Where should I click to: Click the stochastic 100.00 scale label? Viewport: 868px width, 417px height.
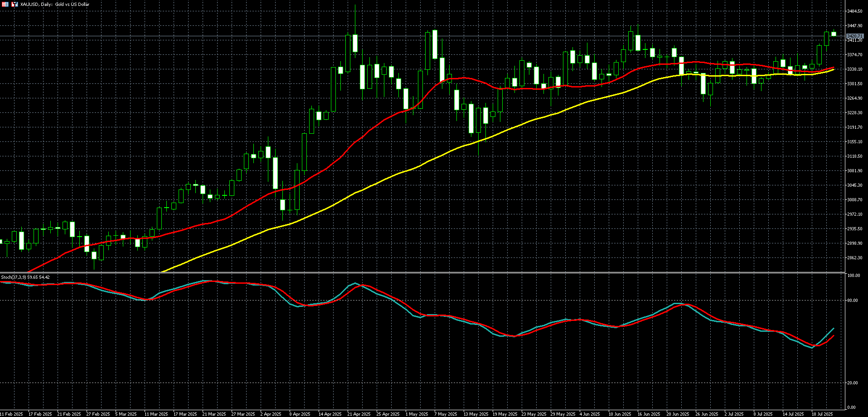click(x=853, y=276)
